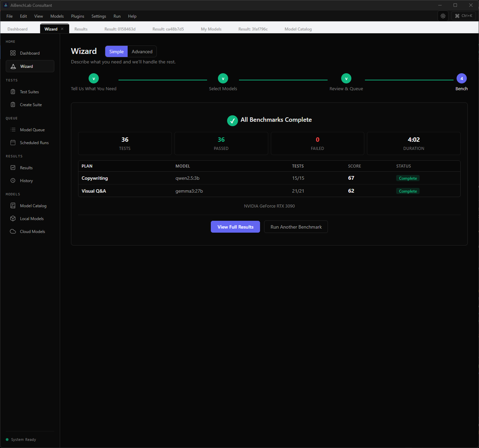Switch to the My Models tab
479x448 pixels.
click(211, 29)
